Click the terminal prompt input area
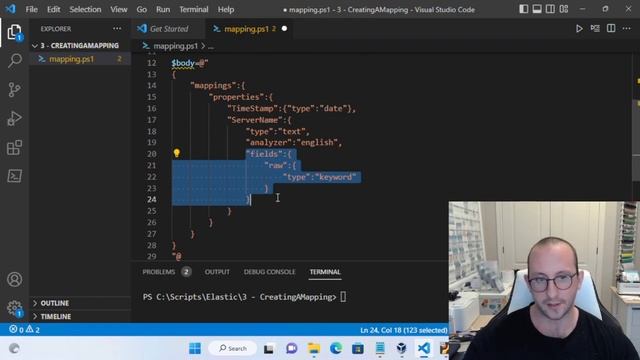Screen dimensions: 640x360 click(x=343, y=297)
